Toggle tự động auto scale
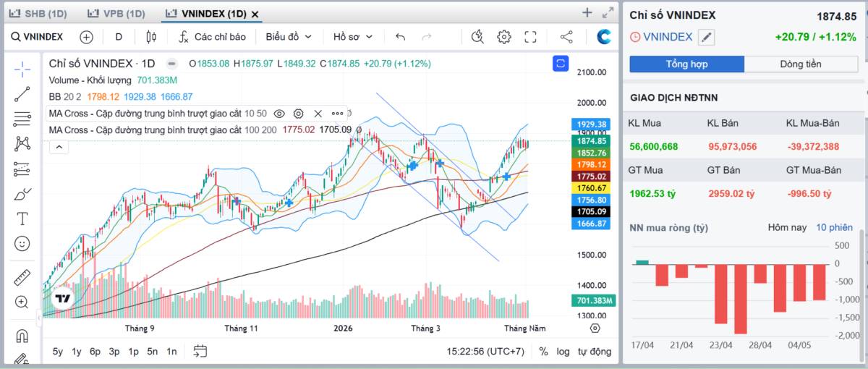Image resolution: width=868 pixels, height=369 pixels. [x=594, y=352]
